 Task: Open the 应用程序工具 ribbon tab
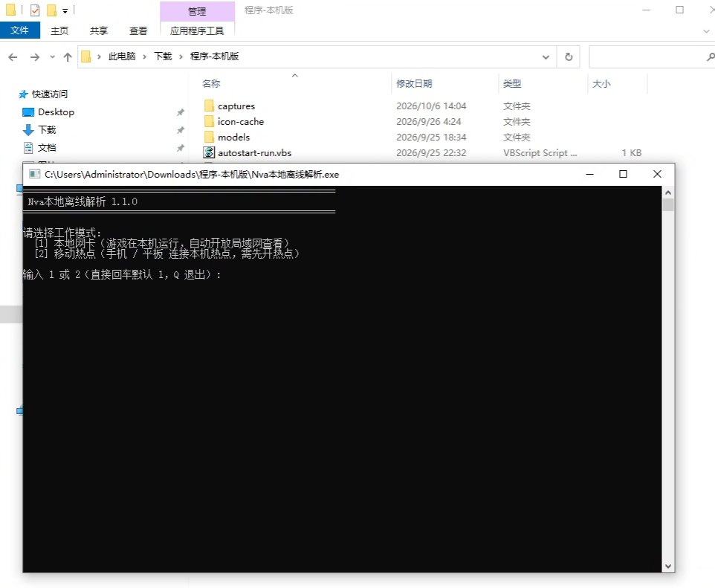click(197, 30)
